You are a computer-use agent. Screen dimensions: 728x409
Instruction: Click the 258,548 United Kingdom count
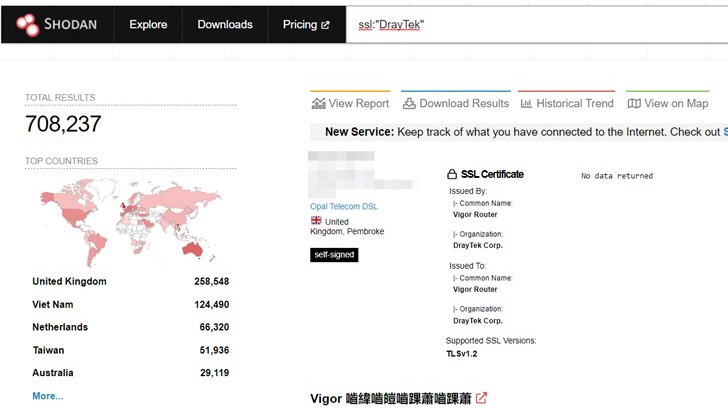pos(212,281)
